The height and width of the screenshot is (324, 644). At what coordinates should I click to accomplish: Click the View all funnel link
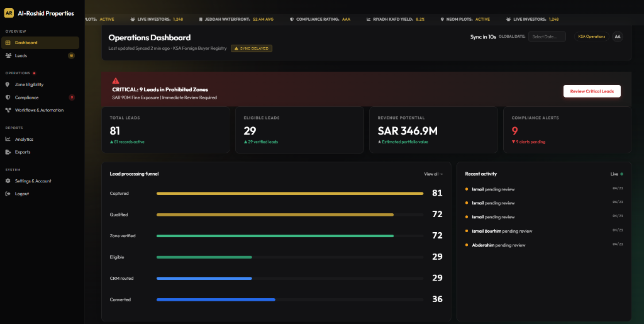coord(433,174)
